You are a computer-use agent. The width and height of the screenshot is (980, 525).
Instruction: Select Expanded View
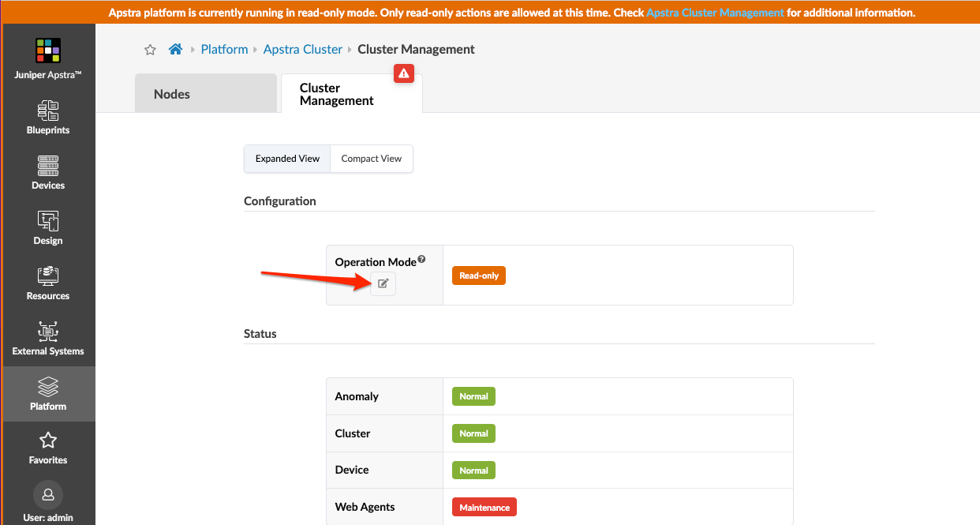(287, 159)
